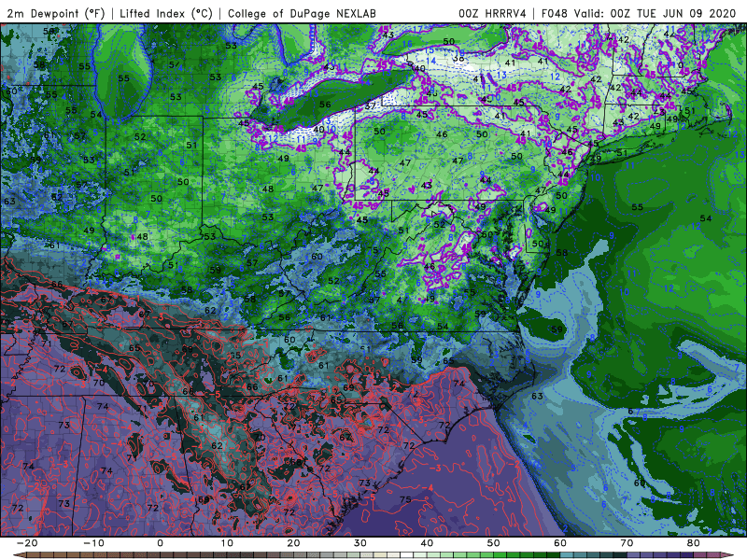The image size is (747, 560).
Task: Click the 0 label on the color scale
Action: (160, 543)
